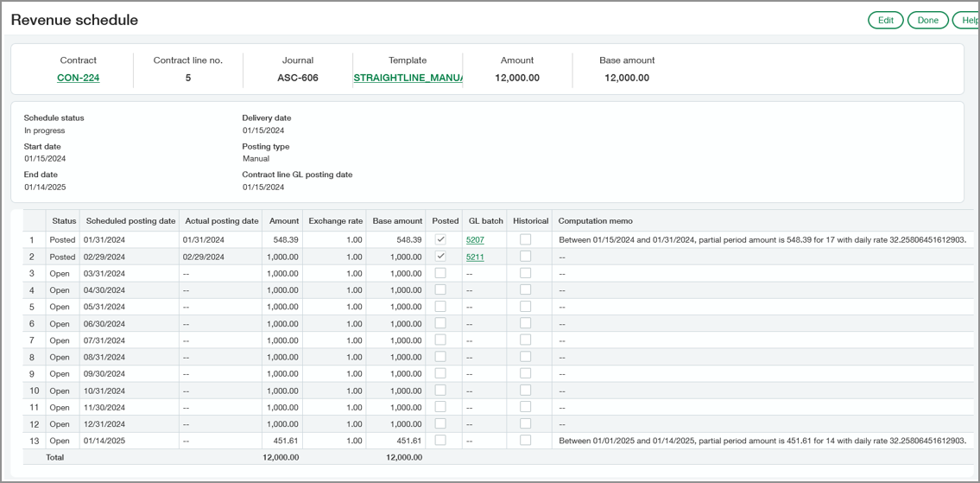
Task: Click the Status column header
Action: pyautogui.click(x=64, y=221)
